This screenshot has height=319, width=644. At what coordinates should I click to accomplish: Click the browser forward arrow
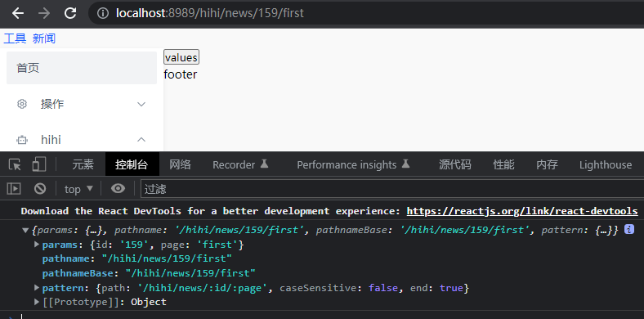[x=44, y=13]
